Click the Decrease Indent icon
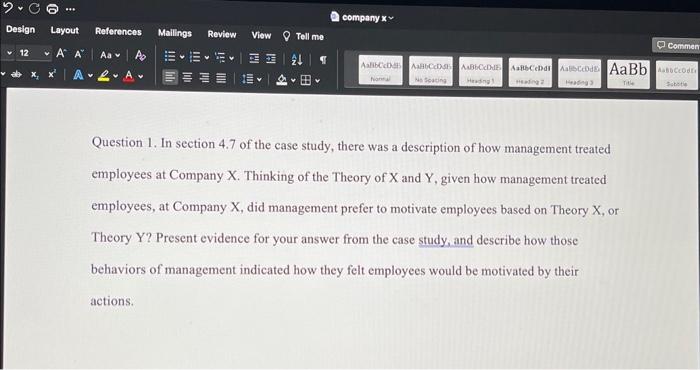Image resolution: width=700 pixels, height=370 pixels. (254, 58)
